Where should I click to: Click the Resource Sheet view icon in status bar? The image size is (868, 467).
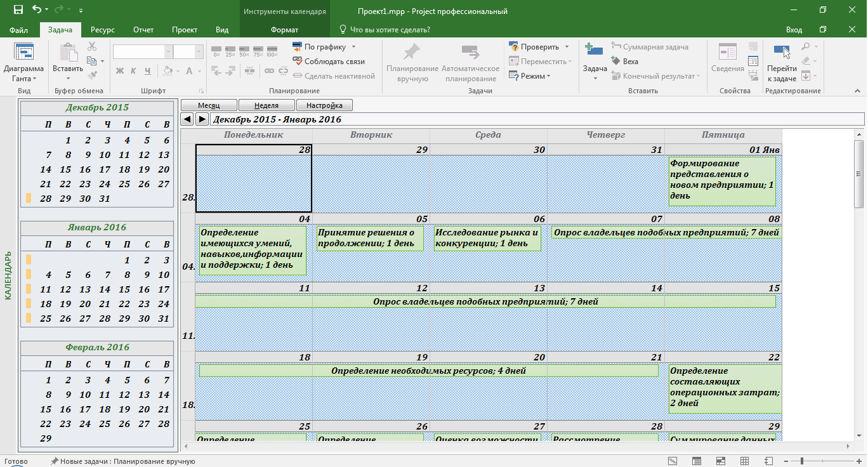point(743,461)
